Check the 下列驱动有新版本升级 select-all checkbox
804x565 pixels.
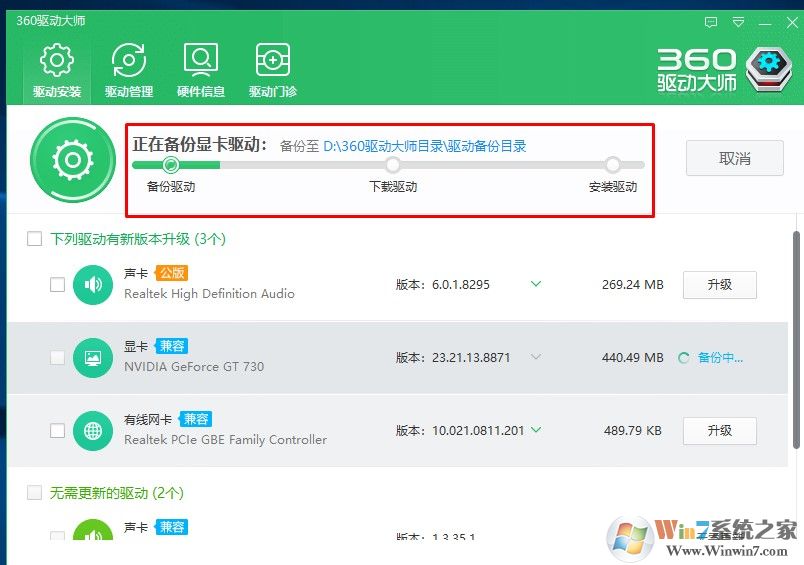tap(34, 238)
